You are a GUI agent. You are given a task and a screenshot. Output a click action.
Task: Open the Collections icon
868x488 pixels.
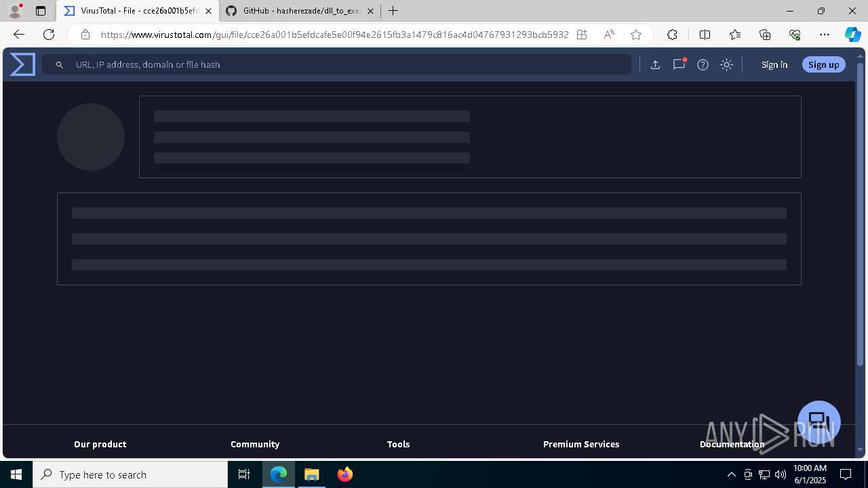click(765, 35)
